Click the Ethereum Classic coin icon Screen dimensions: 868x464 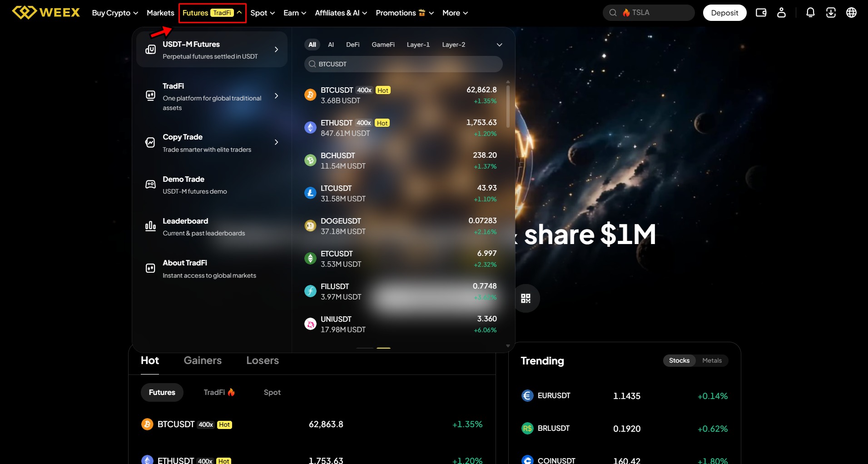point(310,258)
